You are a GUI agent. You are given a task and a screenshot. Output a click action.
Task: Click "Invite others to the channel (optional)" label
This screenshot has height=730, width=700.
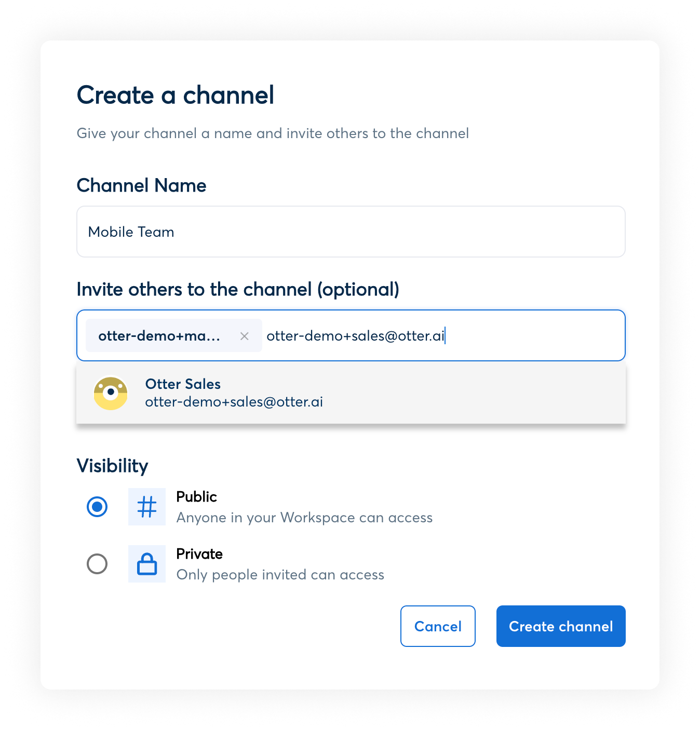coord(238,289)
